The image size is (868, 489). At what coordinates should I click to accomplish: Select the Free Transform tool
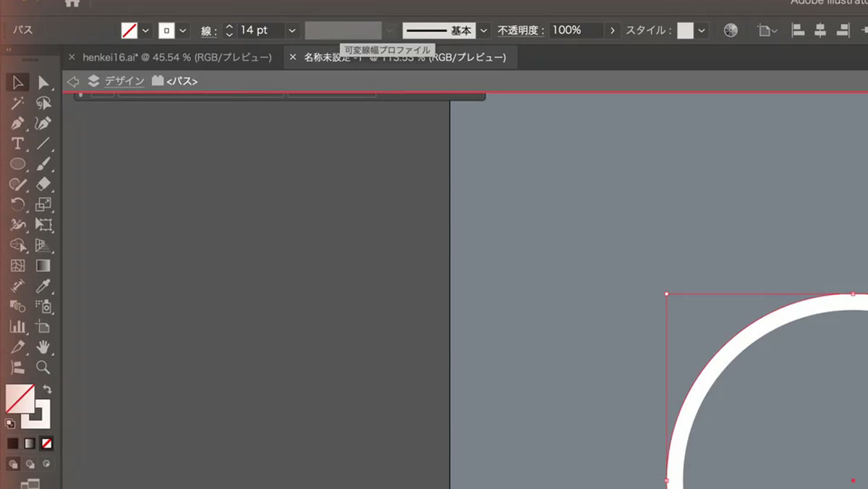pyautogui.click(x=43, y=225)
